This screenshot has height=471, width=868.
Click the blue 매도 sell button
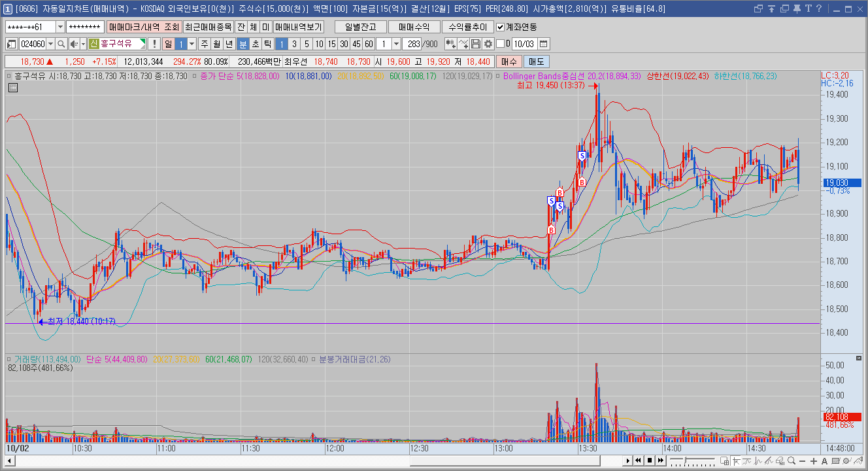536,61
